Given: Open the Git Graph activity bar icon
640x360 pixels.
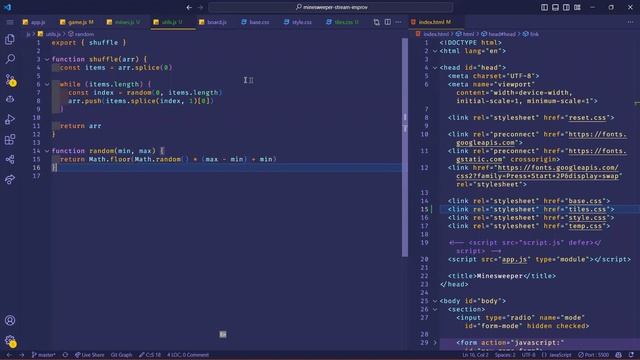Looking at the screenshot, I should (10, 160).
